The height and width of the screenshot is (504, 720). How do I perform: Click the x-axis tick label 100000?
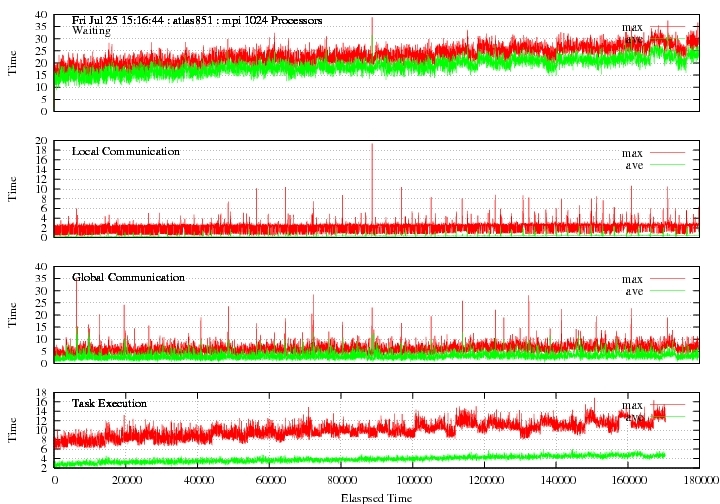pyautogui.click(x=412, y=481)
